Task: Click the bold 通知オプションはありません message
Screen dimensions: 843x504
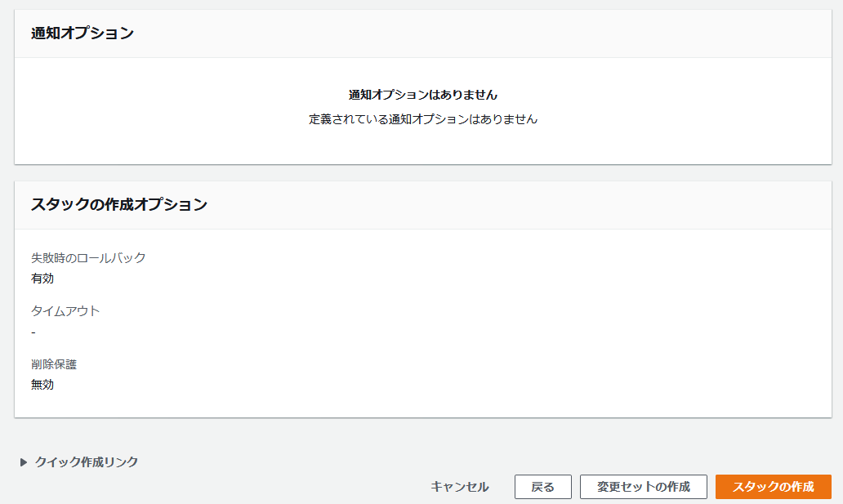Action: 422,95
